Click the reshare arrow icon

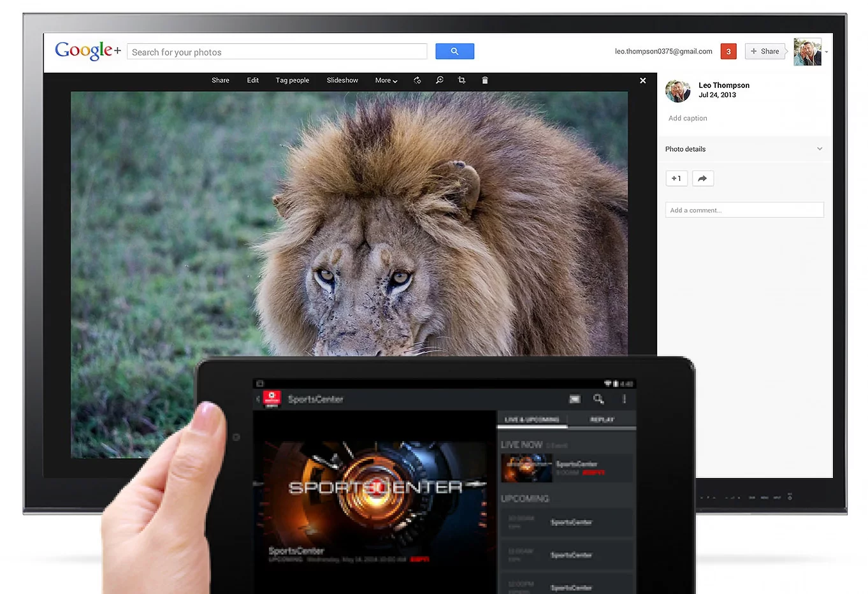pos(702,178)
